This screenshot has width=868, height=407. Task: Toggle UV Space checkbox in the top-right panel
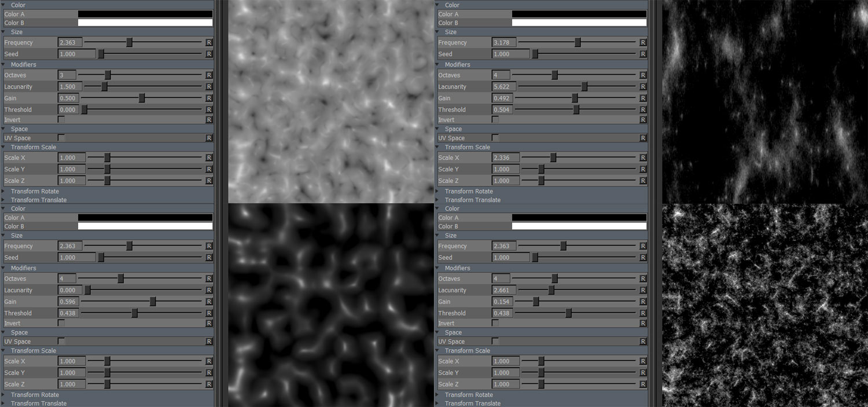pos(495,138)
